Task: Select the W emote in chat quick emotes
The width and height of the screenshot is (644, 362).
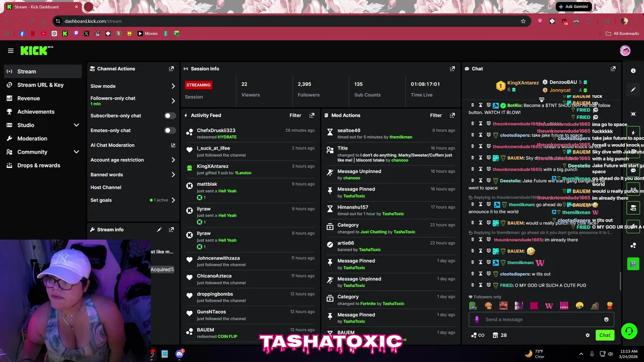Action: coord(549,306)
